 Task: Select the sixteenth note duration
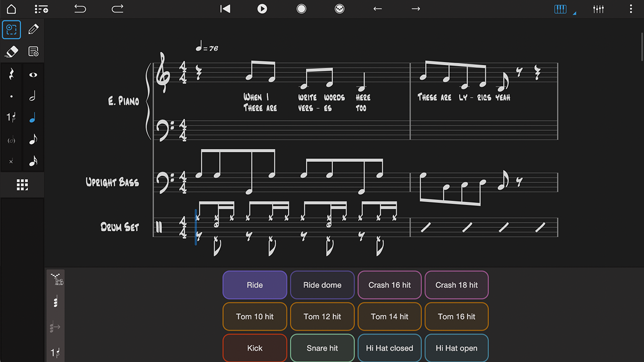tap(33, 161)
